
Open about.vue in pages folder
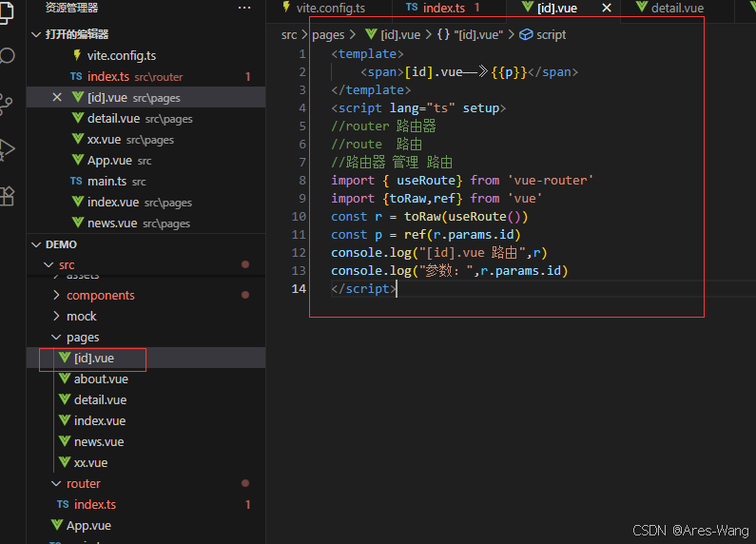click(145, 379)
